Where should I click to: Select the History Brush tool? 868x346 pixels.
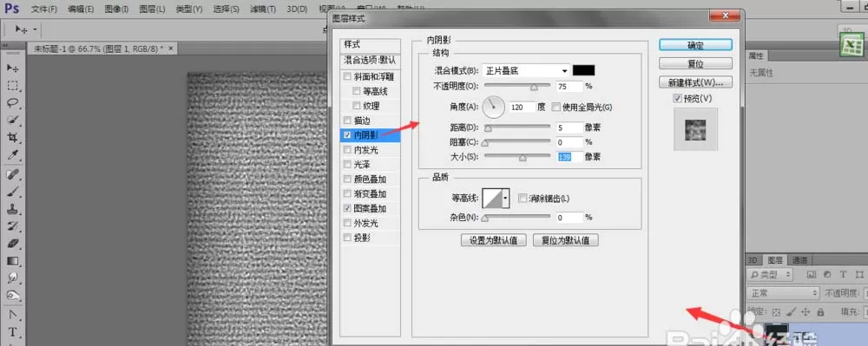click(13, 226)
